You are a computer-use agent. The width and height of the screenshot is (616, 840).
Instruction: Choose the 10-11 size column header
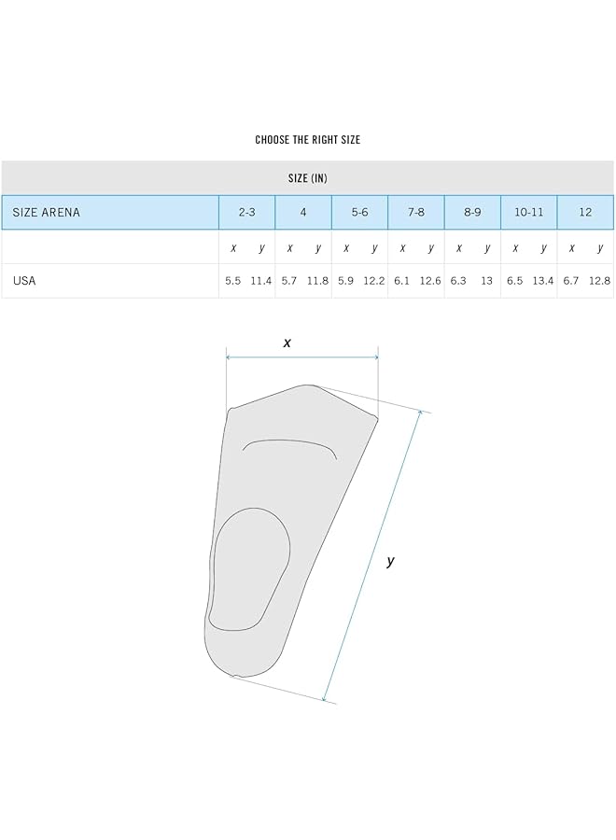pos(529,212)
